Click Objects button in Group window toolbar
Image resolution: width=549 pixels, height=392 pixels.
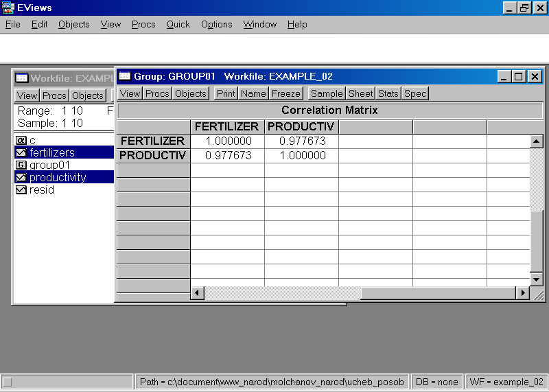(191, 93)
